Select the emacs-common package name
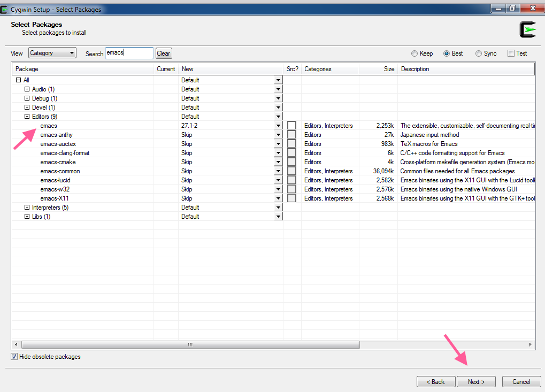Image resolution: width=545 pixels, height=392 pixels. point(60,171)
